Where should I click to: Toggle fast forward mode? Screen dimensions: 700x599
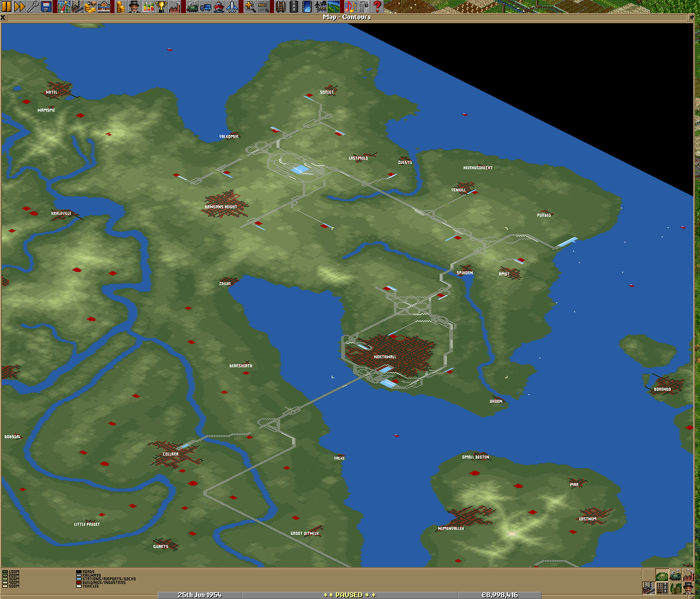pyautogui.click(x=20, y=6)
